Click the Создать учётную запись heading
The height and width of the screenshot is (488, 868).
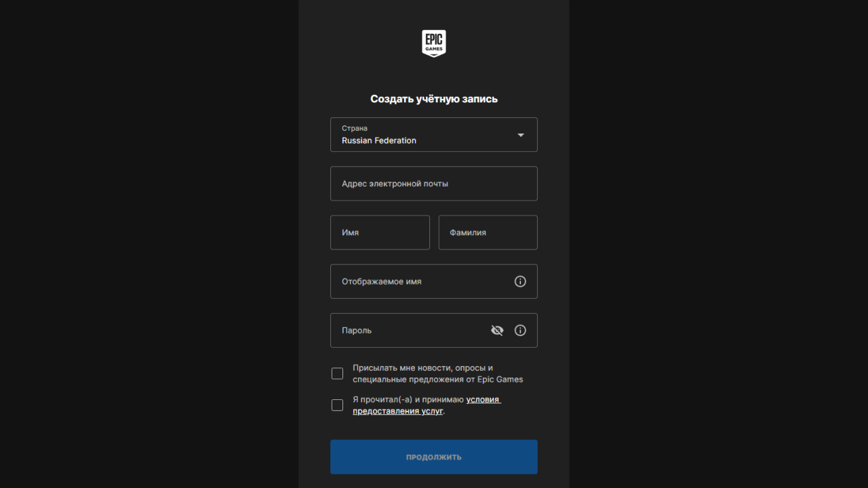(x=434, y=99)
